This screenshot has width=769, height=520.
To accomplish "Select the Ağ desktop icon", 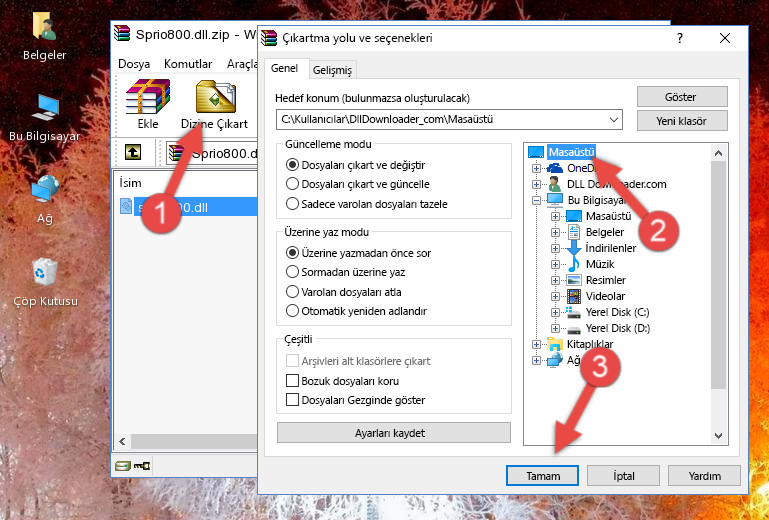I will click(x=45, y=199).
